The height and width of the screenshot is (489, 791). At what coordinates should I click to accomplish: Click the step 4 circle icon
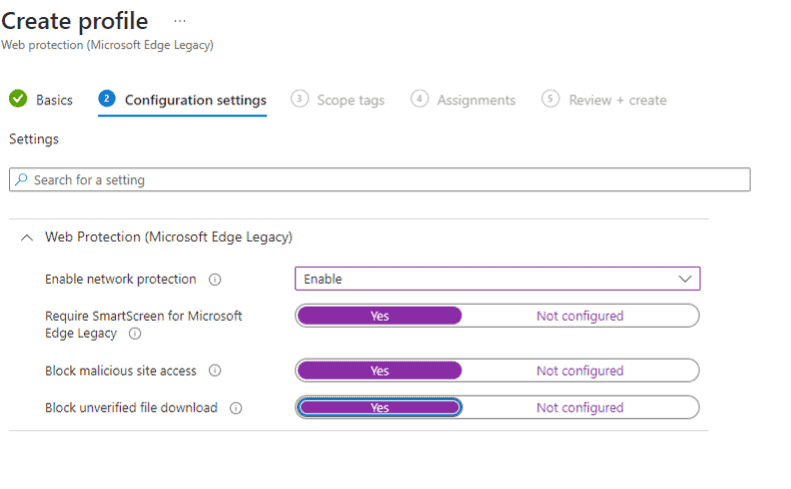[419, 98]
